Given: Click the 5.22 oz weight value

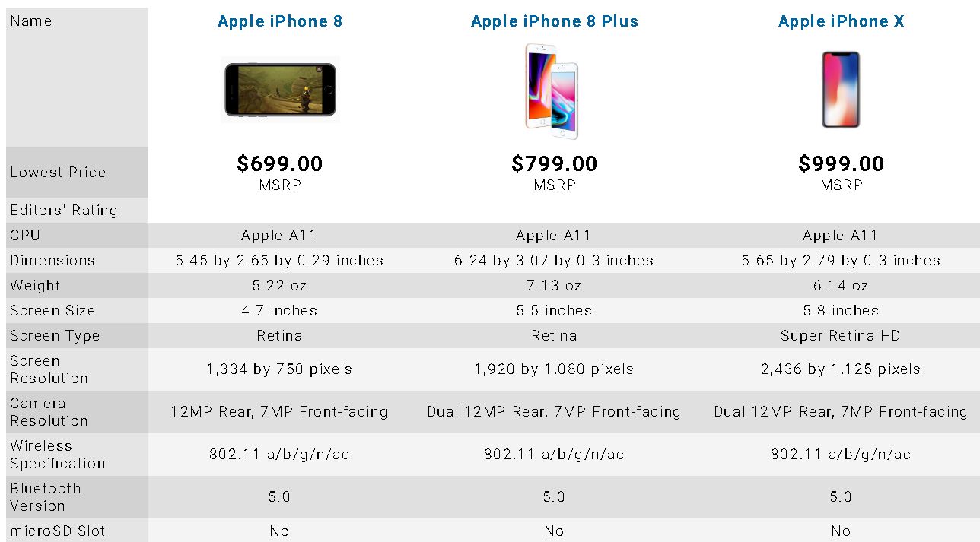Looking at the screenshot, I should (x=280, y=286).
